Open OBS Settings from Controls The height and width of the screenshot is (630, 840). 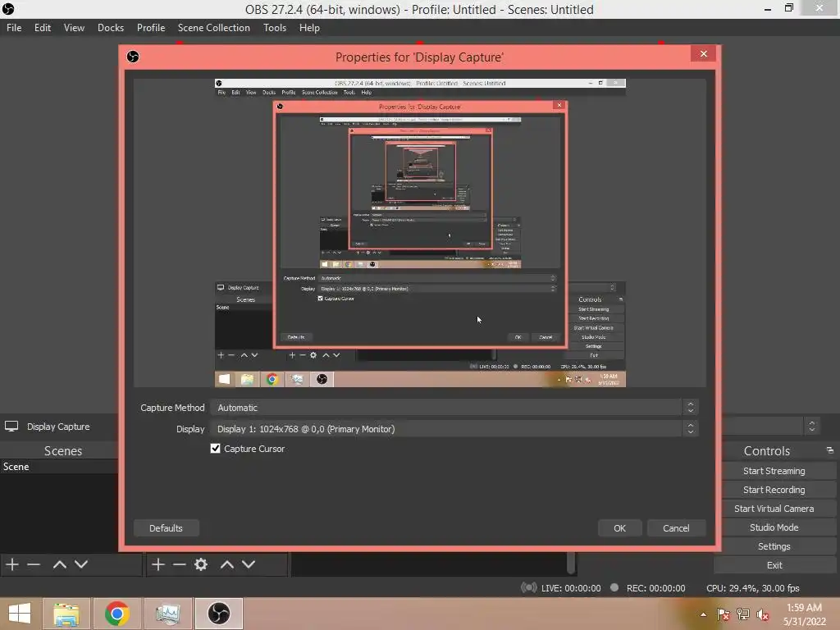(774, 546)
